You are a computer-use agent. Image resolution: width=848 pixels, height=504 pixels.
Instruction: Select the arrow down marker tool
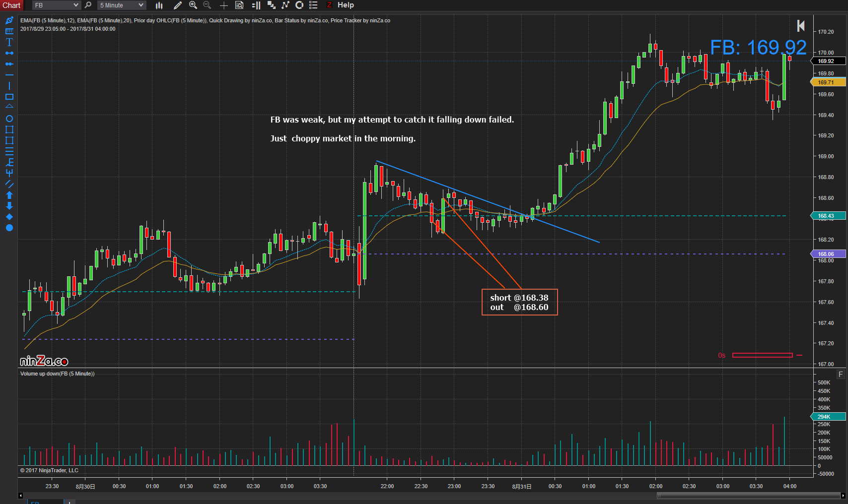pyautogui.click(x=9, y=206)
